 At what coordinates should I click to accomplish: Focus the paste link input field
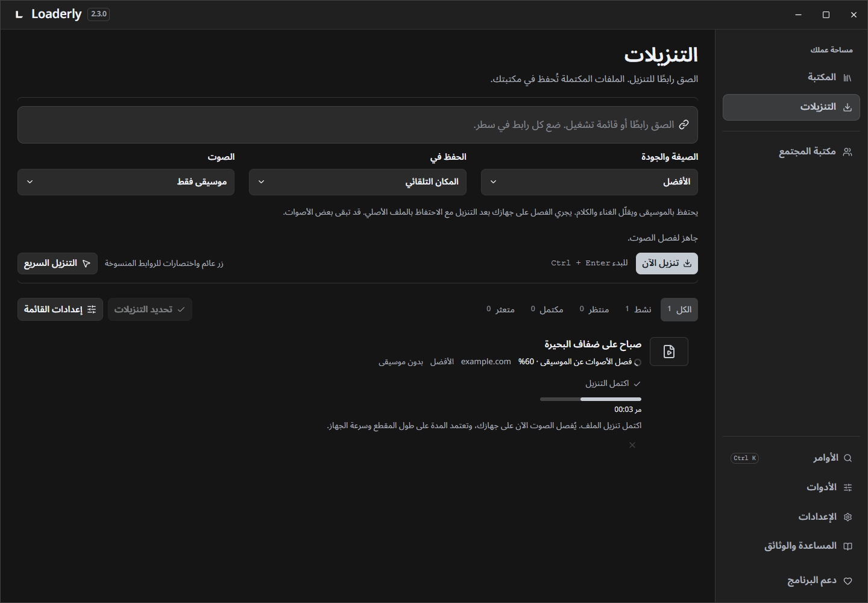(x=357, y=125)
